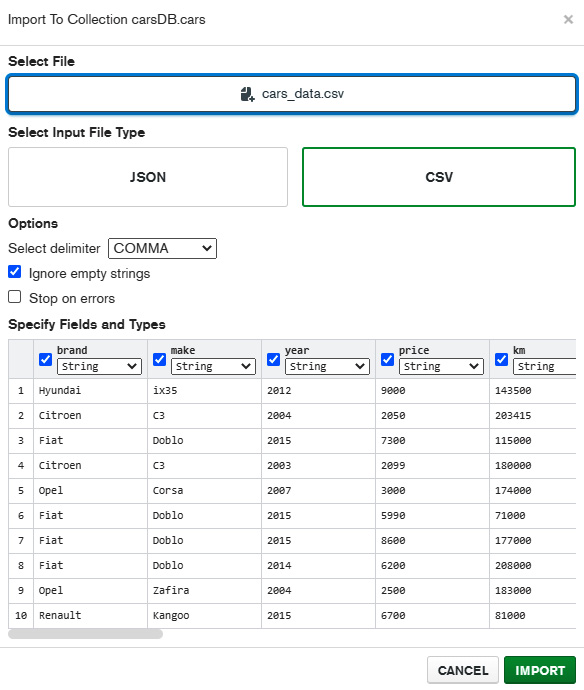The image size is (584, 690).
Task: Open the make type dropdown
Action: (213, 366)
